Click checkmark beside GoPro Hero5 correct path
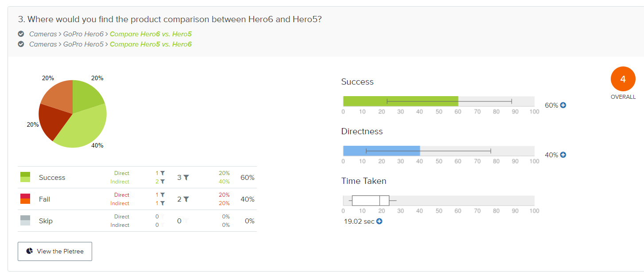The image size is (644, 280). click(x=21, y=44)
